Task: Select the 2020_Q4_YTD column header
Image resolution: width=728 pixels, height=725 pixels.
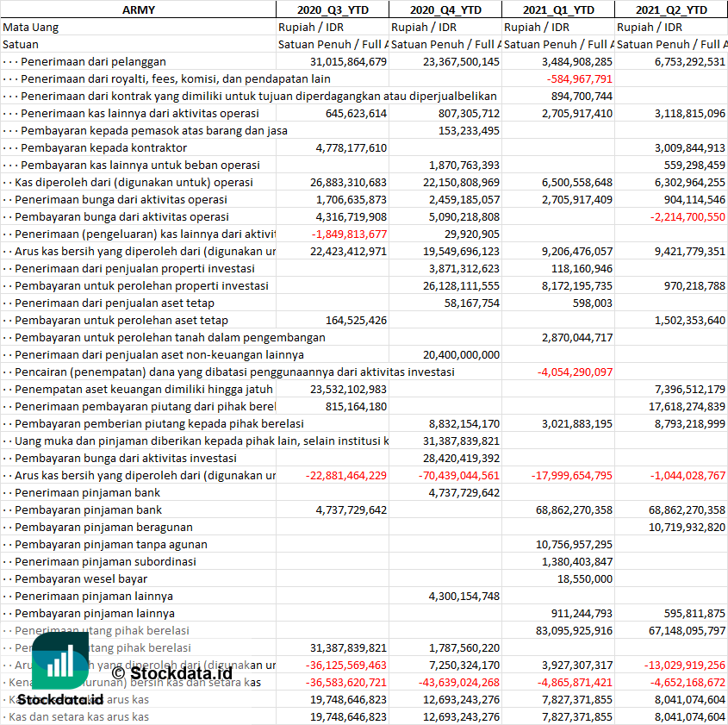Action: (445, 9)
